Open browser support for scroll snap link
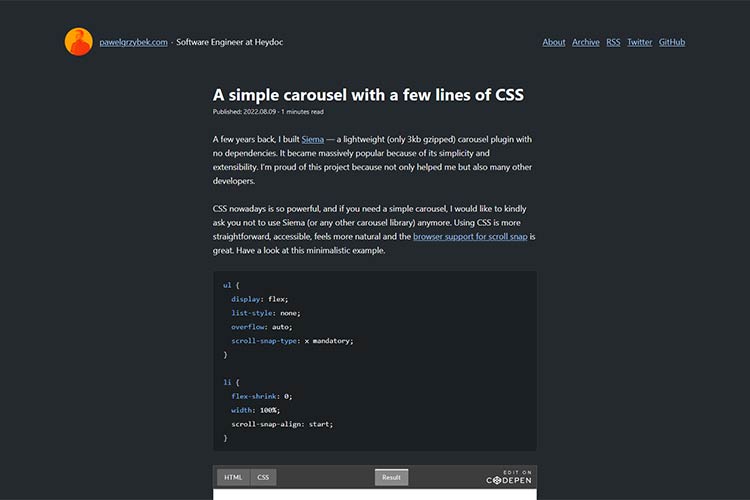The image size is (750, 500). (469, 236)
